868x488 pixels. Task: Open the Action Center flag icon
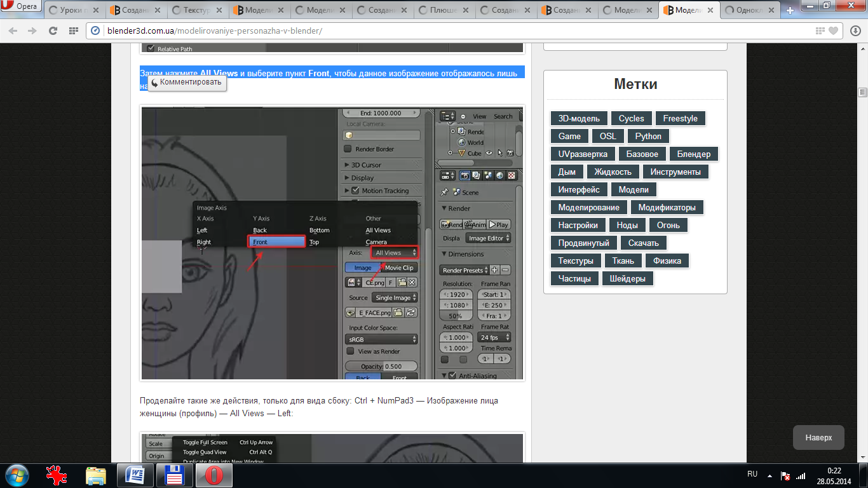785,475
